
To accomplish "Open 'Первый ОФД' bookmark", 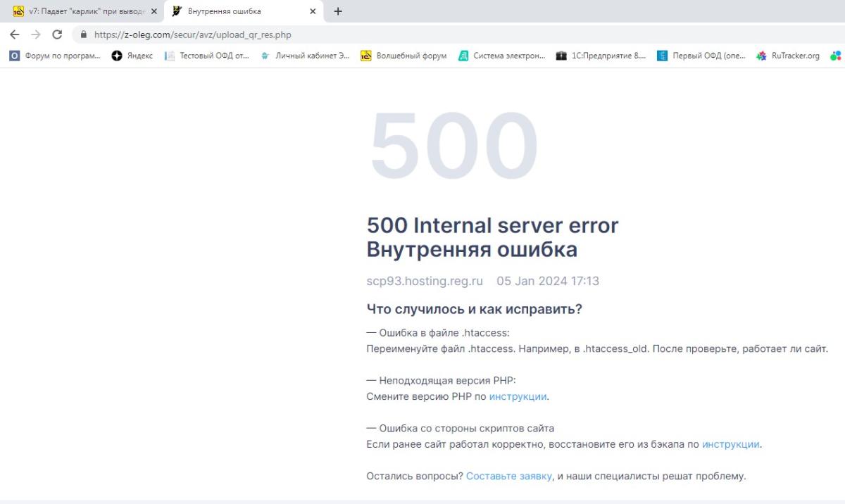I will 701,56.
